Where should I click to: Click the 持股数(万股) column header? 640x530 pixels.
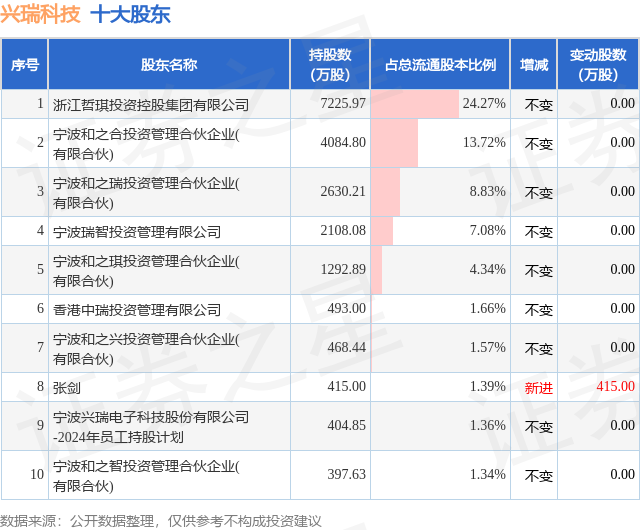point(330,65)
